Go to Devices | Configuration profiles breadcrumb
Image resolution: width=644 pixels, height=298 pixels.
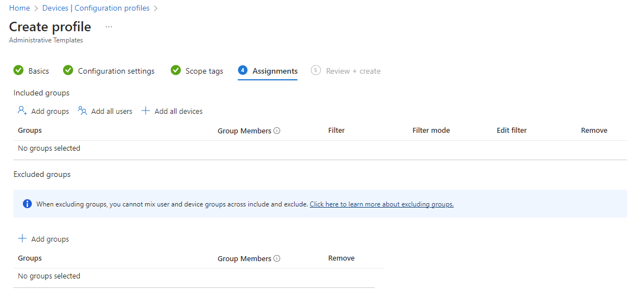click(x=95, y=8)
